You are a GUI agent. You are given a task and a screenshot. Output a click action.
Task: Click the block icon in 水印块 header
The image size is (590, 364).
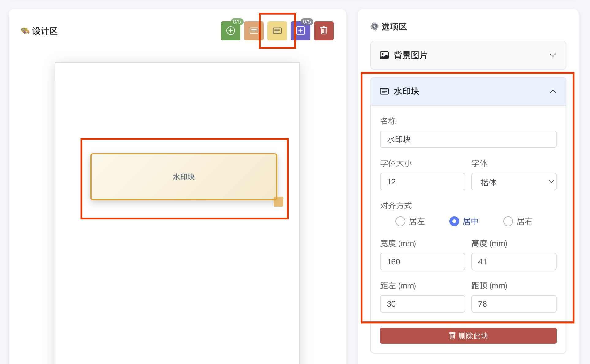click(384, 91)
